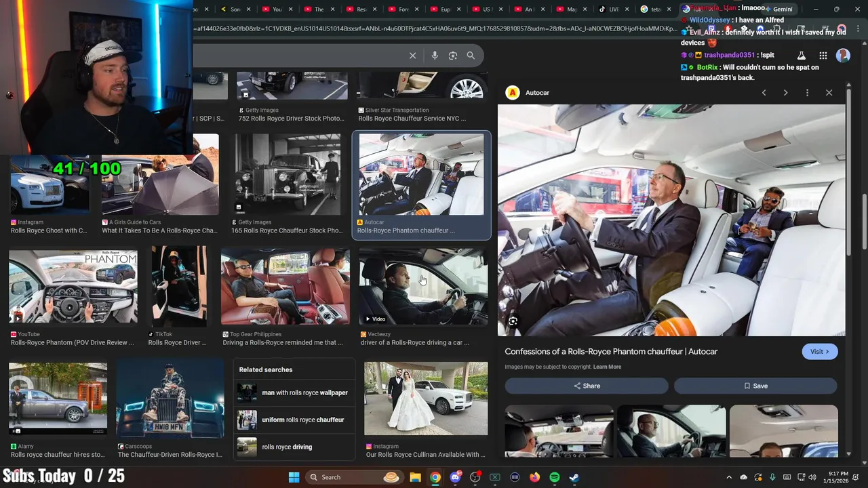Click the Autocar source logo

(x=513, y=92)
